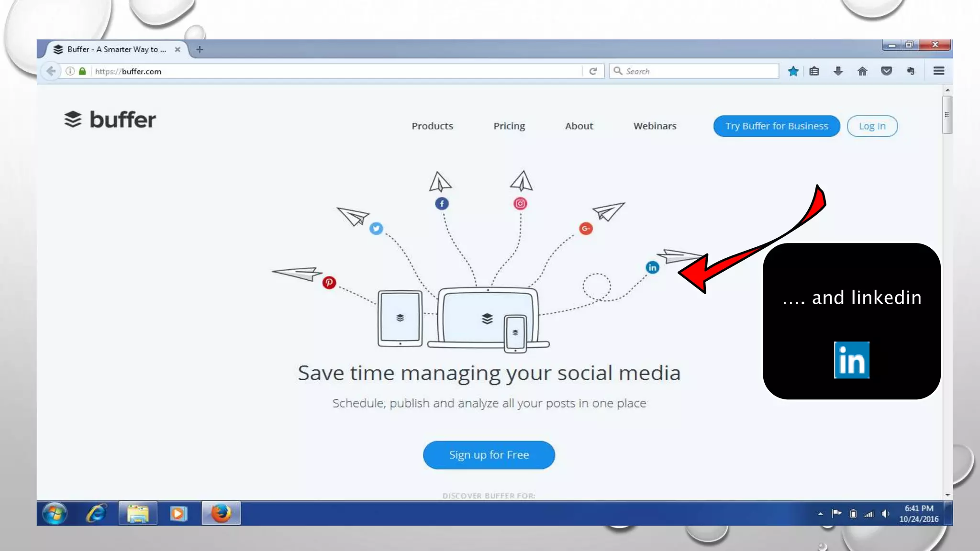Image resolution: width=980 pixels, height=551 pixels.
Task: Open the Downloads arrow icon
Action: [x=838, y=71]
